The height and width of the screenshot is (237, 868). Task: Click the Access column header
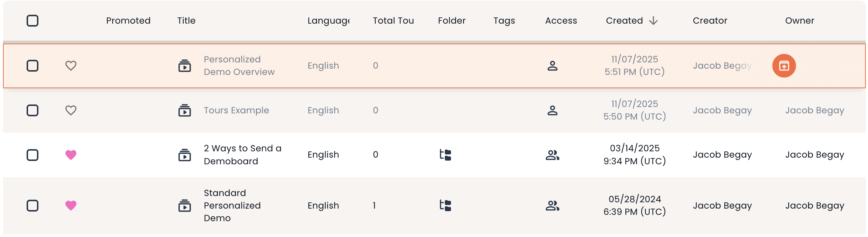tap(561, 21)
